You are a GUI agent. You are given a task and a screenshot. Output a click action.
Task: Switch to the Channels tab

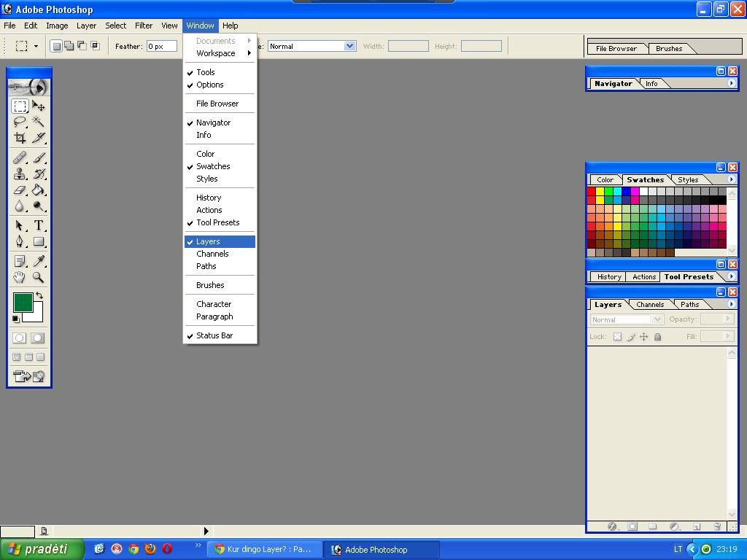pyautogui.click(x=649, y=305)
